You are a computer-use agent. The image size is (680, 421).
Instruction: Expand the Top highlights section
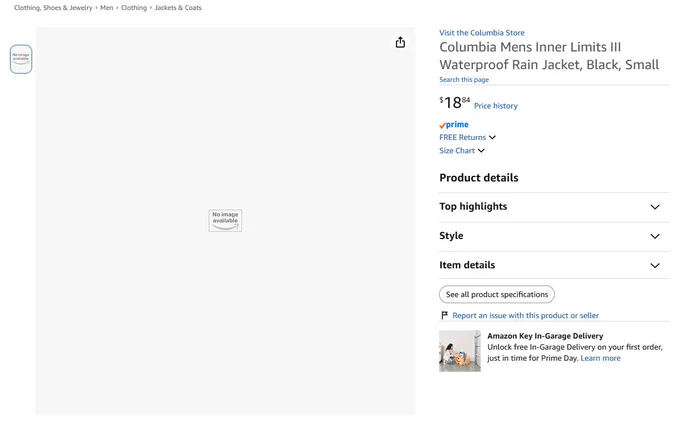[554, 207]
